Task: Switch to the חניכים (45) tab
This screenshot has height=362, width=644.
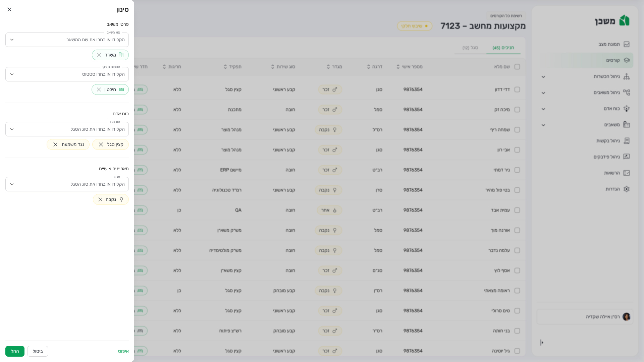Action: (503, 48)
